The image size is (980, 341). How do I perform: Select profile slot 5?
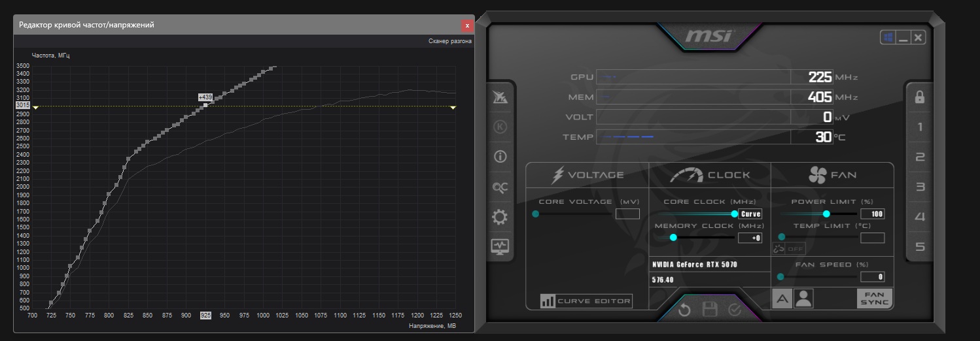[x=920, y=247]
